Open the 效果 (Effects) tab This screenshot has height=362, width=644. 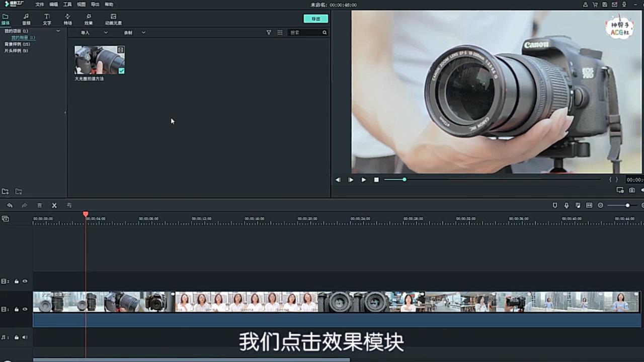point(89,19)
